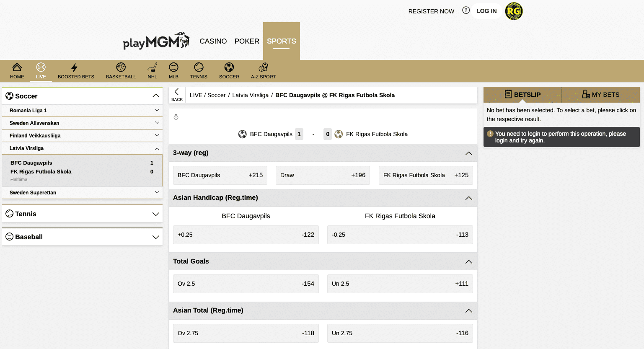This screenshot has height=349, width=644.
Task: Collapse the Total Goals market
Action: [x=469, y=262]
